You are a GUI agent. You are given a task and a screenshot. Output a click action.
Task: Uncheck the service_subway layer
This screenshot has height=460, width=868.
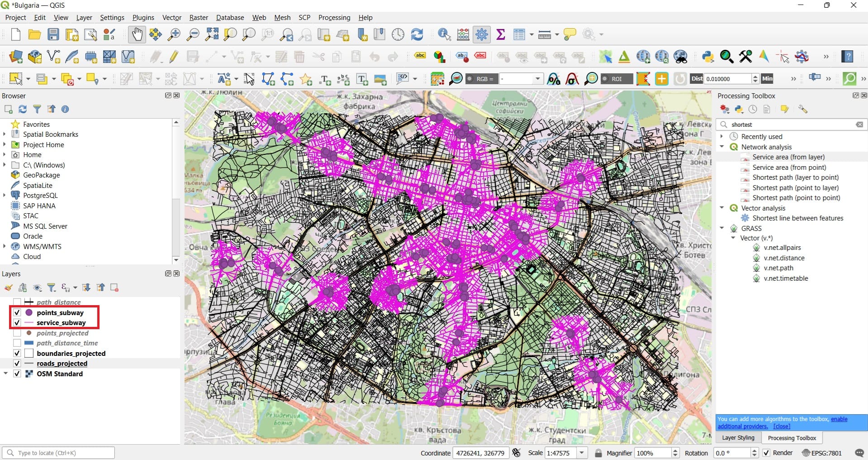tap(17, 323)
